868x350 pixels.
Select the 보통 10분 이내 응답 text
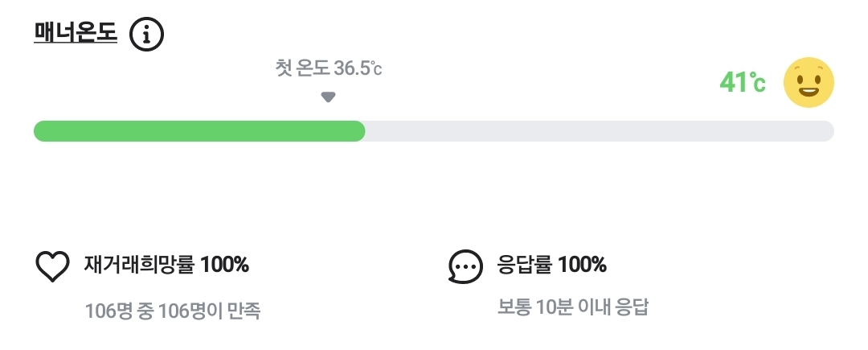tap(573, 307)
